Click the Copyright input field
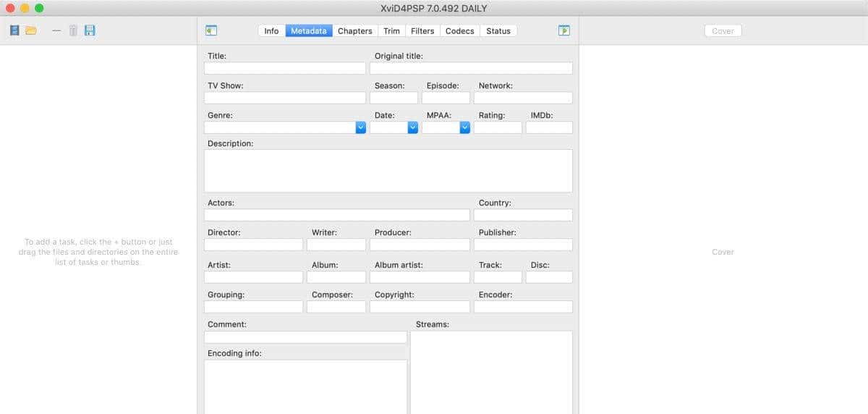 [x=420, y=307]
